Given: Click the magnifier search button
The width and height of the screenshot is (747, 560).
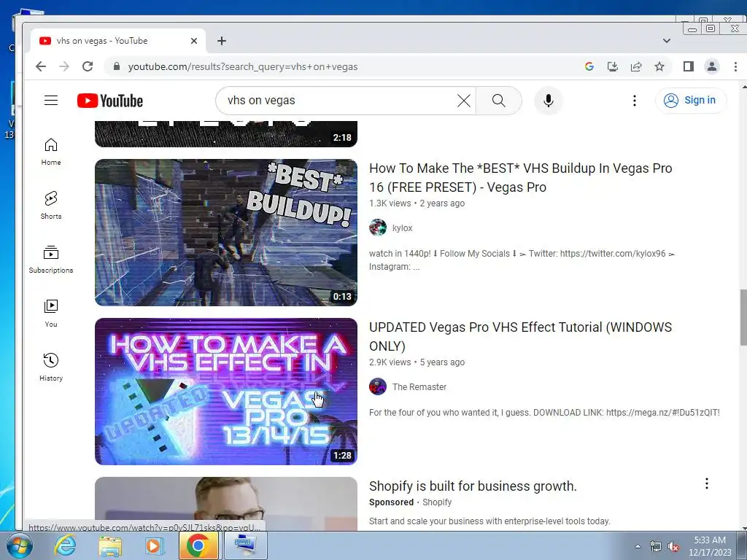Looking at the screenshot, I should coord(499,101).
